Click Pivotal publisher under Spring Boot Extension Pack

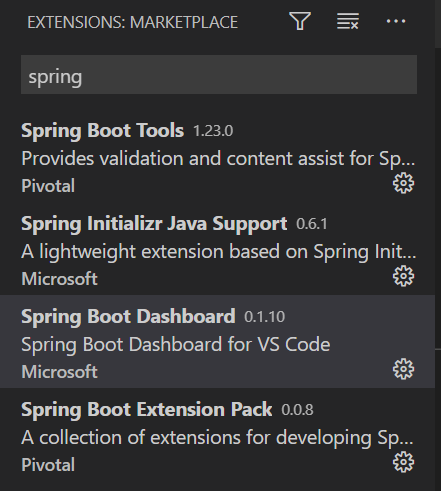click(48, 465)
